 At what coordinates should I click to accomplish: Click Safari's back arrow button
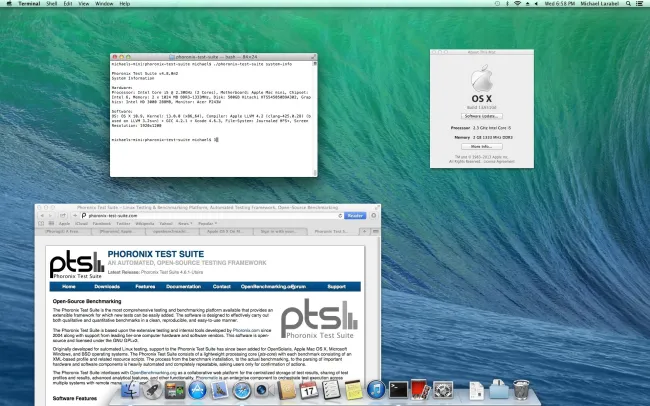pos(42,216)
